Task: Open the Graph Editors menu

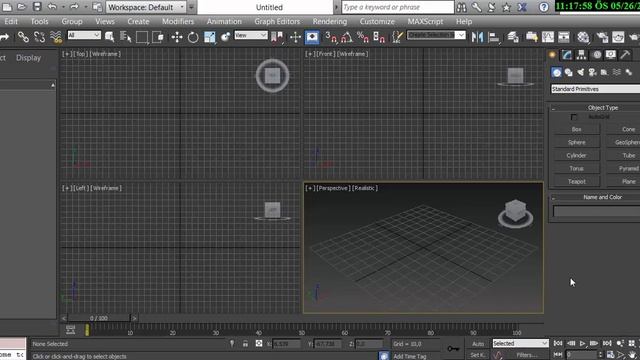Action: point(277,21)
